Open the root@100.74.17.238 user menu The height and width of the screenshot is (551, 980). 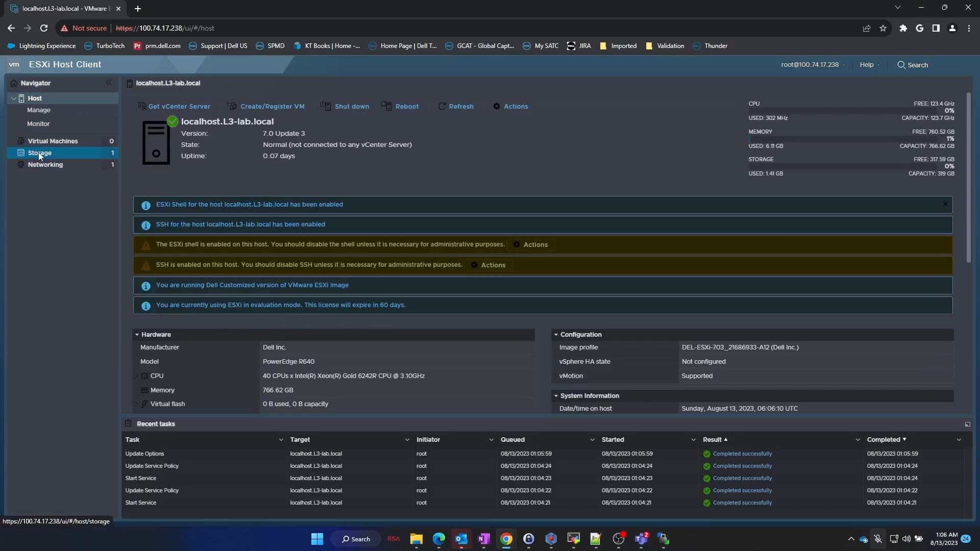tap(811, 65)
